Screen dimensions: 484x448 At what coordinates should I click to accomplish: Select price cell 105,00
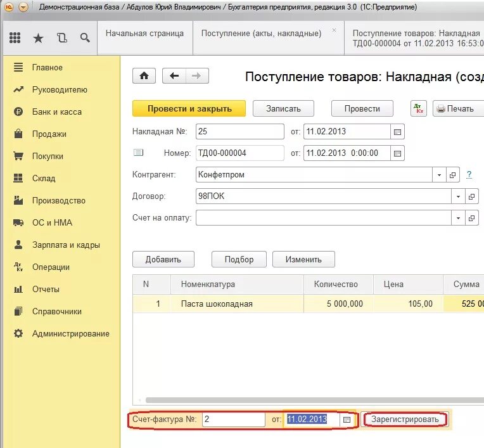pyautogui.click(x=409, y=304)
